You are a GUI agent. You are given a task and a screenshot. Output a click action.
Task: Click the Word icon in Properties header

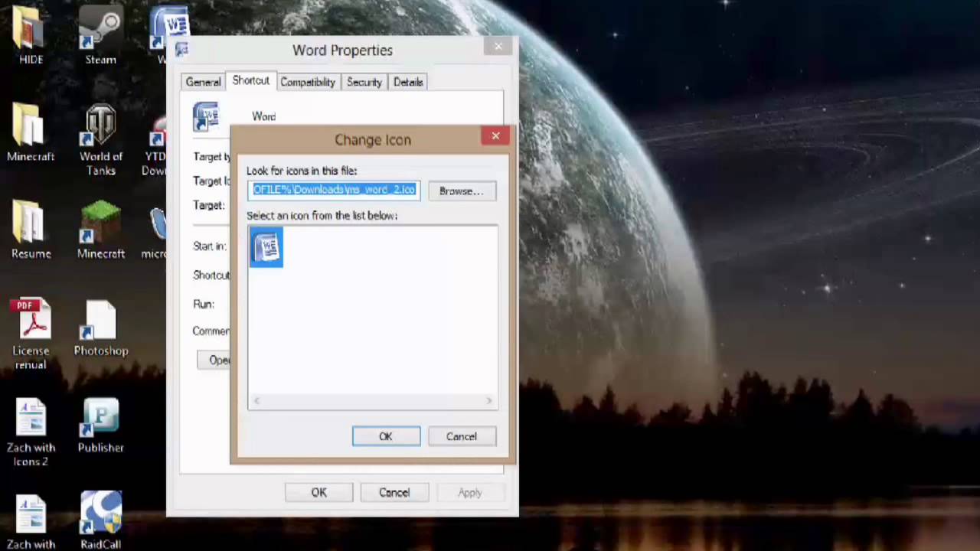click(x=206, y=116)
